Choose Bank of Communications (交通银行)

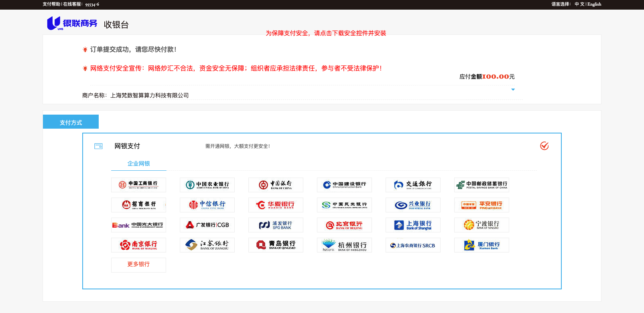413,185
